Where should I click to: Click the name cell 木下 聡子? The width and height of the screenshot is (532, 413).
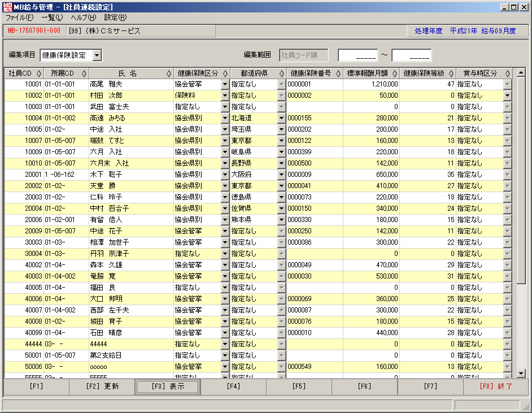131,175
